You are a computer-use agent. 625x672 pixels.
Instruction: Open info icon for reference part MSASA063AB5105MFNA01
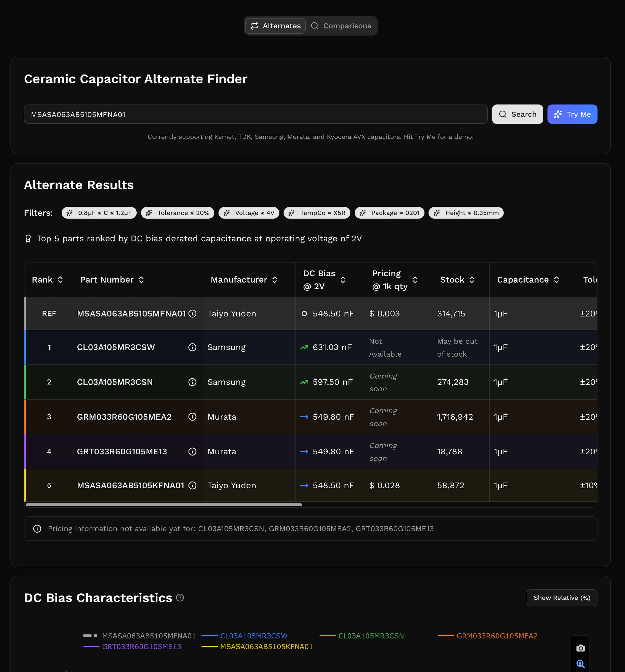(192, 313)
